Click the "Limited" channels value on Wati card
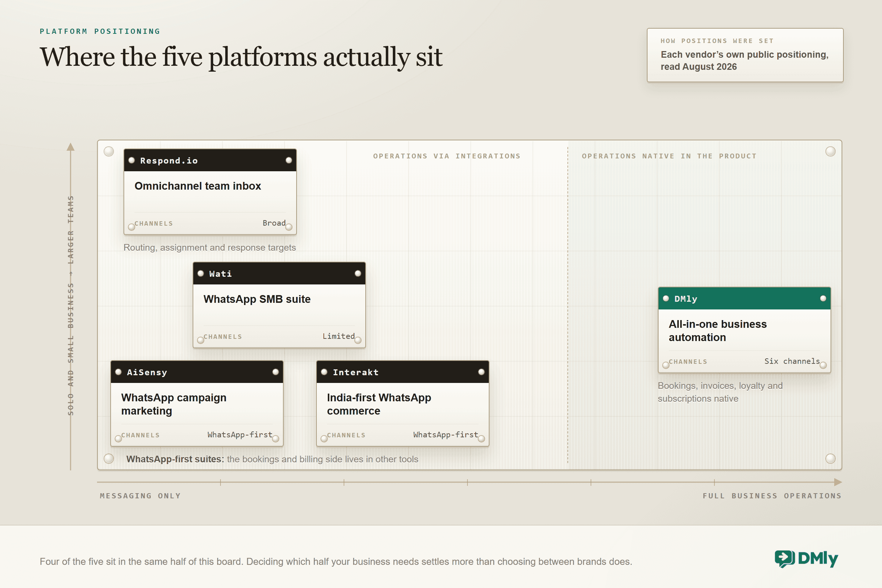This screenshot has width=882, height=588. tap(338, 336)
